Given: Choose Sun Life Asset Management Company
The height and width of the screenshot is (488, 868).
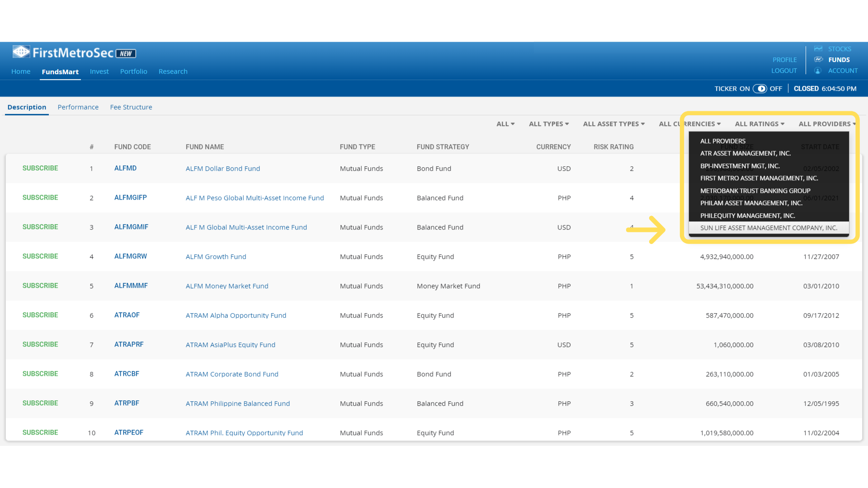Looking at the screenshot, I should pos(769,228).
